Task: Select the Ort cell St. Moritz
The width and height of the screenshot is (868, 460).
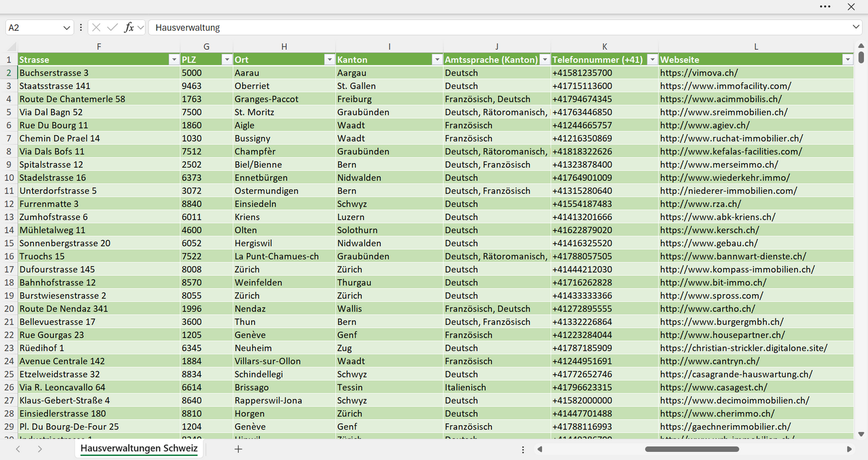Action: point(284,112)
